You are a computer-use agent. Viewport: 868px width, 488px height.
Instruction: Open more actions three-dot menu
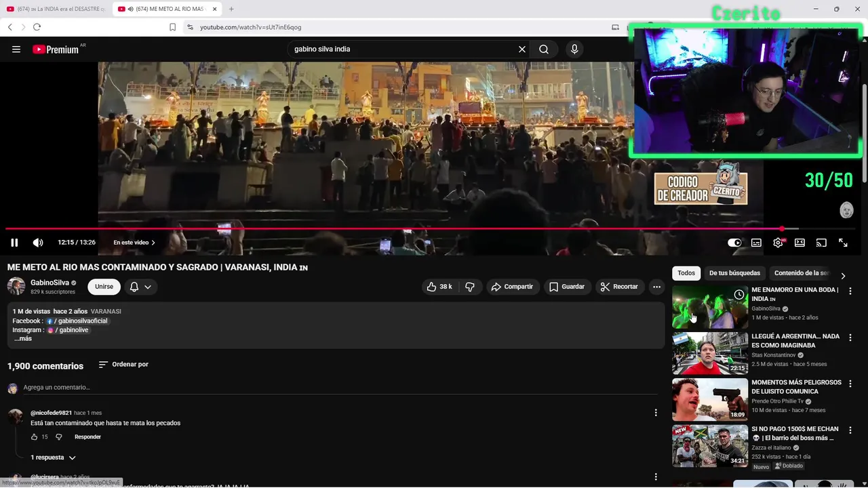tap(656, 287)
